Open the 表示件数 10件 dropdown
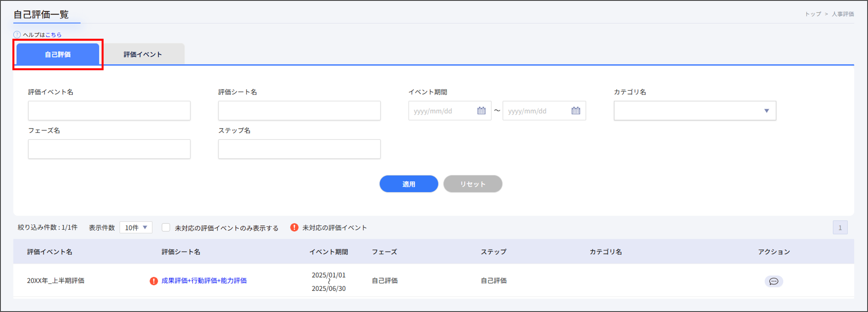Viewport: 868px width, 312px height. pos(135,227)
